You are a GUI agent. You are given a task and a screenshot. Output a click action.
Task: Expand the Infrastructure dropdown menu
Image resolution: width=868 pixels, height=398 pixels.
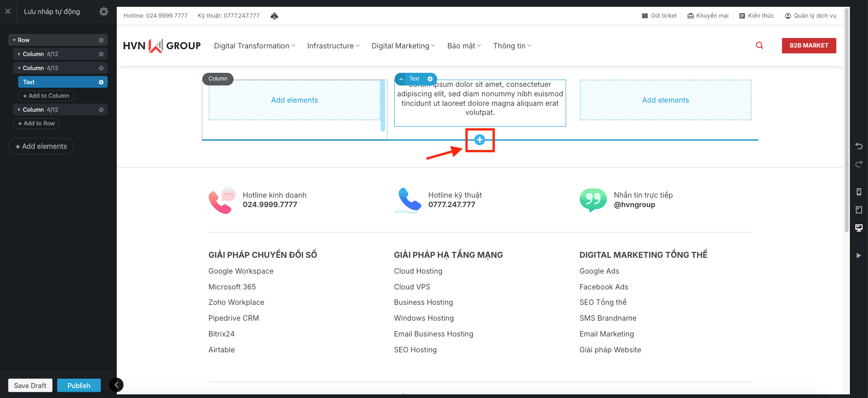[333, 46]
